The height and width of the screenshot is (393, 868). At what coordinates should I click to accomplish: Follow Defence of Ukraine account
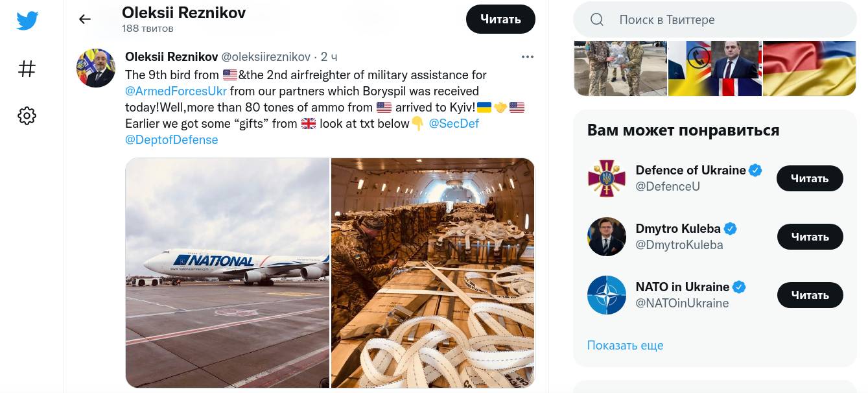click(810, 178)
